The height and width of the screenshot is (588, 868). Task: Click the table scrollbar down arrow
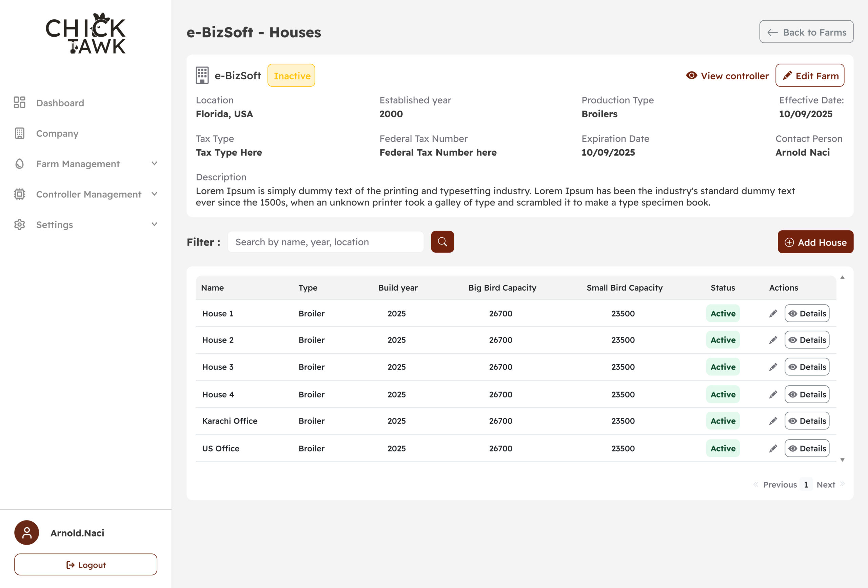(x=842, y=460)
